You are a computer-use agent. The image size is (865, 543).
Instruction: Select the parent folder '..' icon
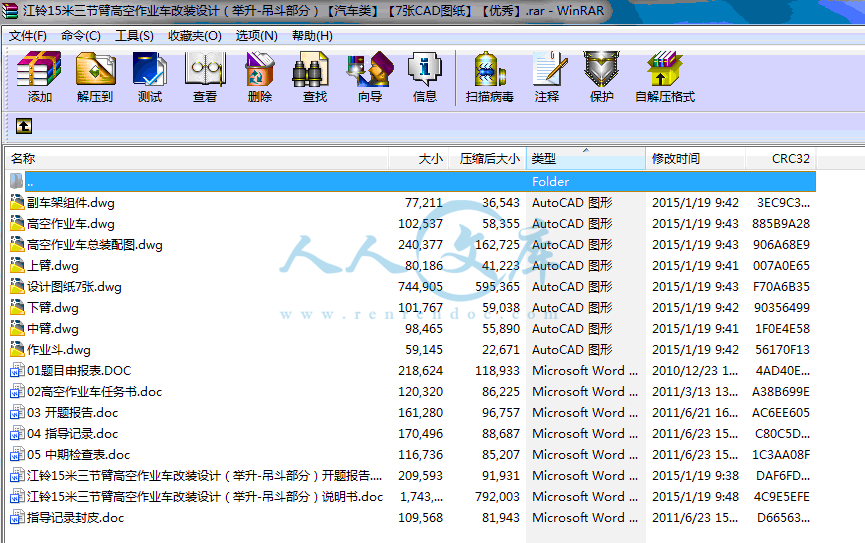click(17, 181)
